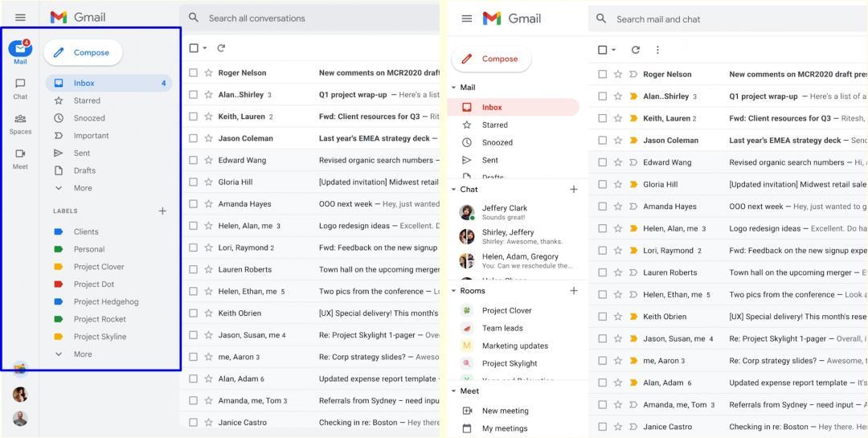Screen dimensions: 868x438
Task: Star the Amanda Hayes email in right window
Action: click(618, 207)
